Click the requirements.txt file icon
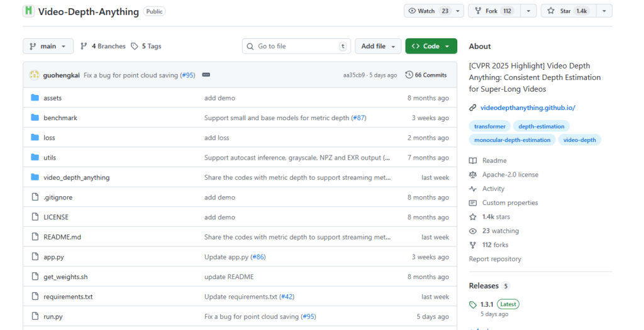This screenshot has height=330, width=644. pos(35,296)
